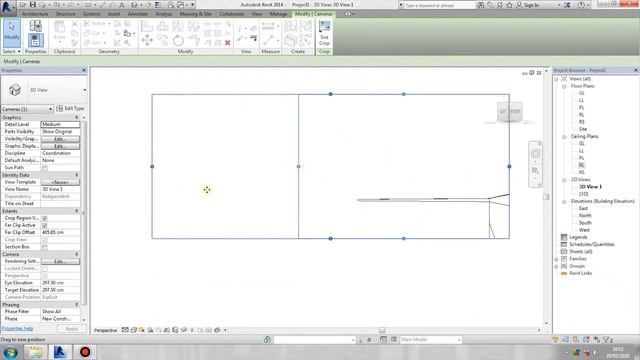Toggle the Properties palette icon in the ribbon

[36, 40]
